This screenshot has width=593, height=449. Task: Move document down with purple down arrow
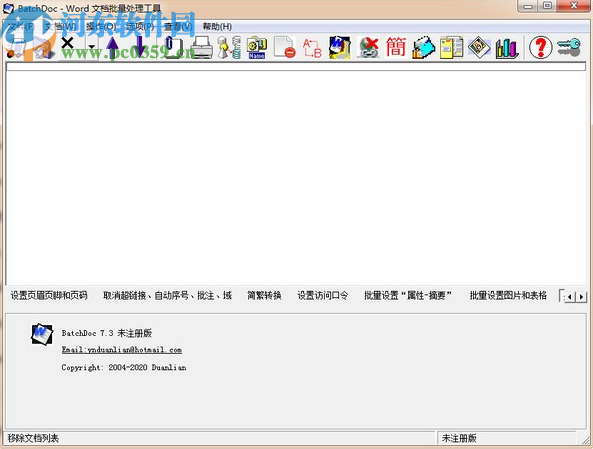pyautogui.click(x=140, y=47)
